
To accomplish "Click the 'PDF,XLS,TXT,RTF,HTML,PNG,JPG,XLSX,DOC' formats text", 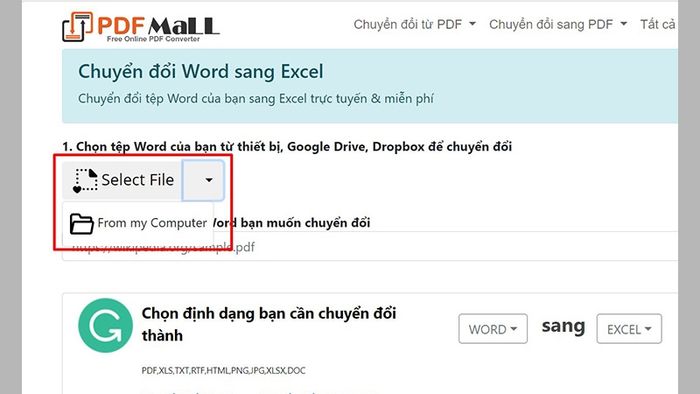I will click(x=223, y=370).
